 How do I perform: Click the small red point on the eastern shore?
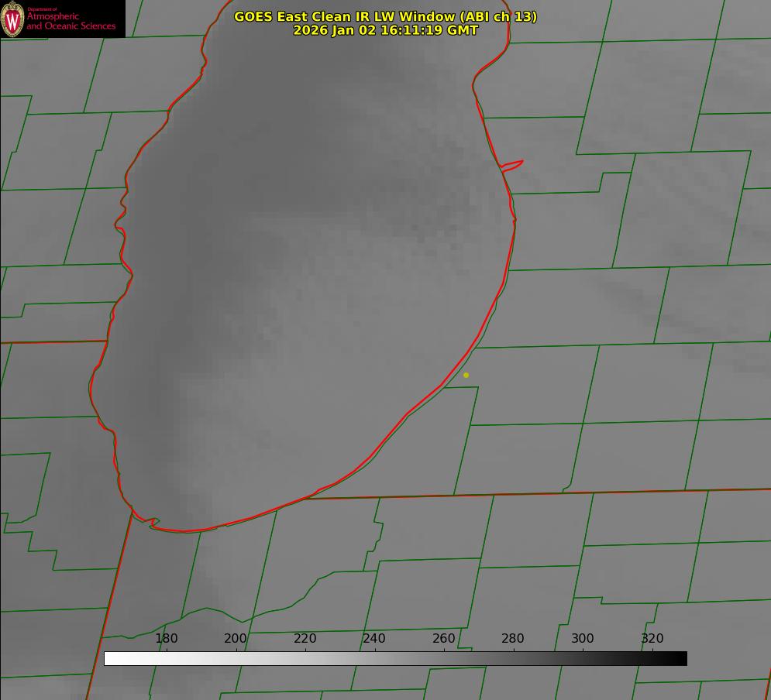[513, 164]
